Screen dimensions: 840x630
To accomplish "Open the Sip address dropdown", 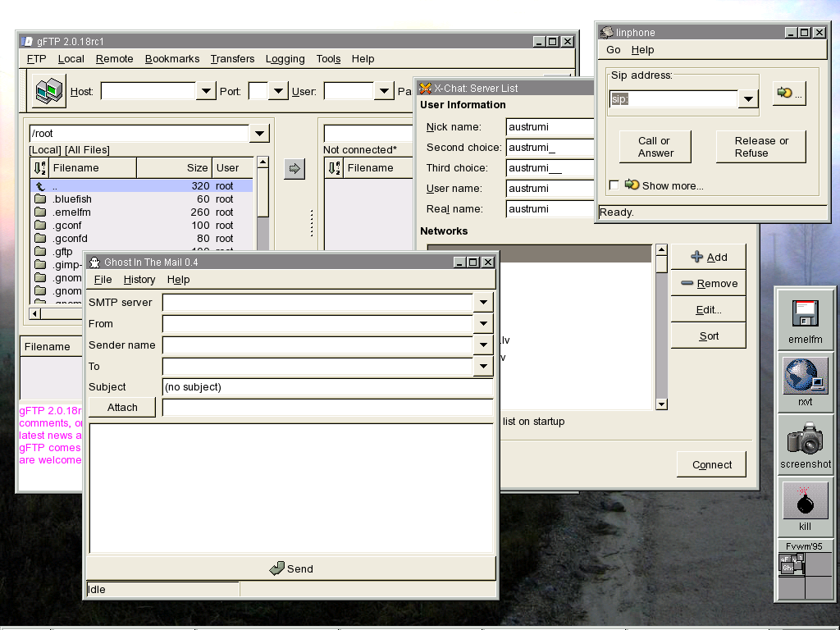I will click(748, 98).
